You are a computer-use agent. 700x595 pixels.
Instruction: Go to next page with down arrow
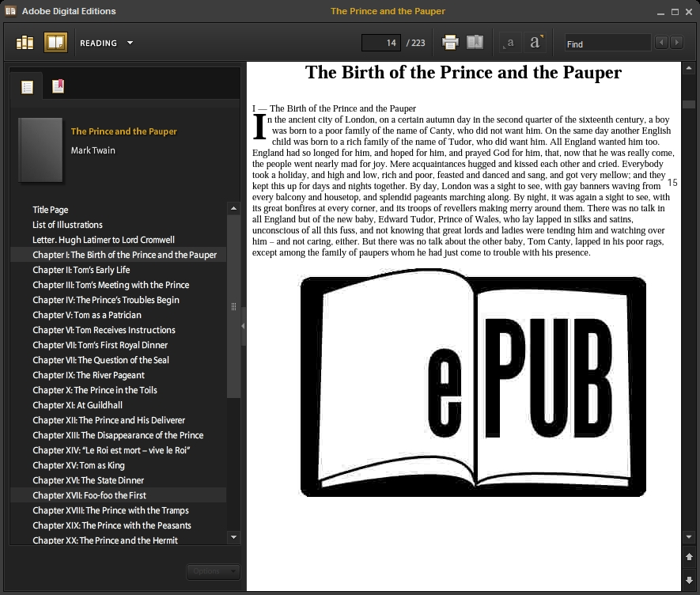pyautogui.click(x=689, y=580)
